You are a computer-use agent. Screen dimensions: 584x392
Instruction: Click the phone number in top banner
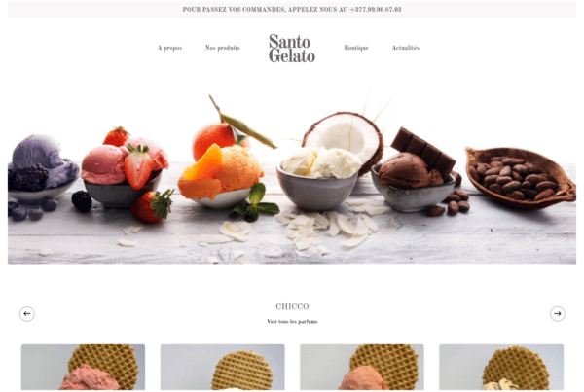[x=376, y=10]
